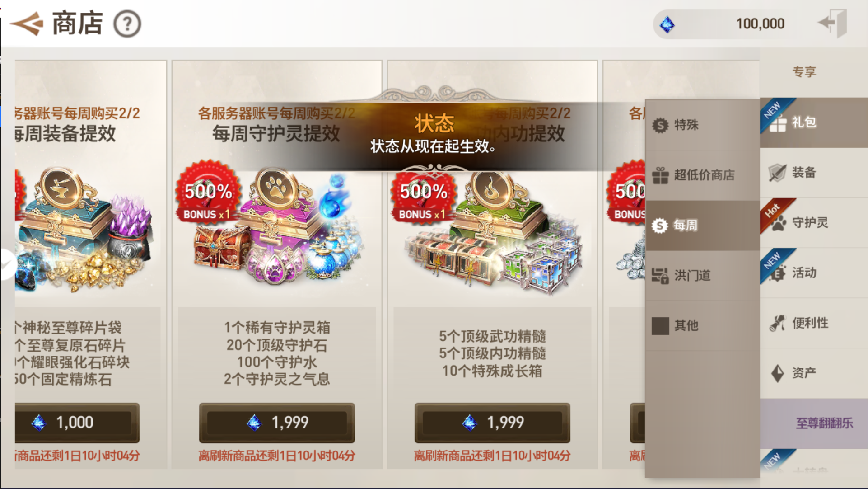Choose the 洪门道 submenu entry
Screen dimensions: 868x489
[x=702, y=276]
